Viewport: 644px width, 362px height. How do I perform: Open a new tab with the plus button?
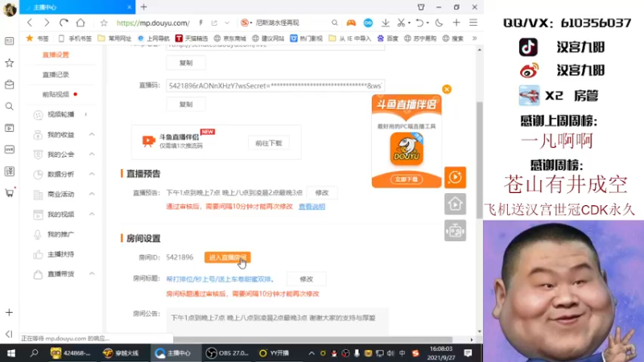point(144,7)
